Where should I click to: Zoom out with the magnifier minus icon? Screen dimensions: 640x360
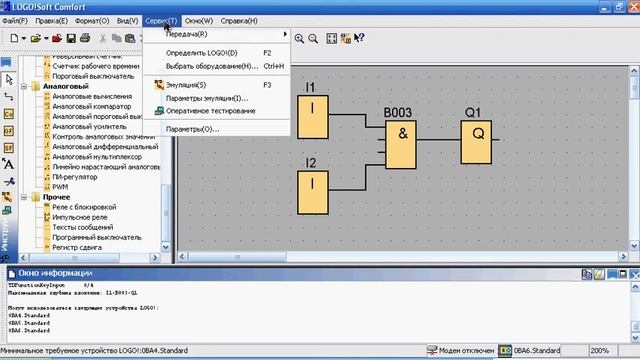click(313, 38)
